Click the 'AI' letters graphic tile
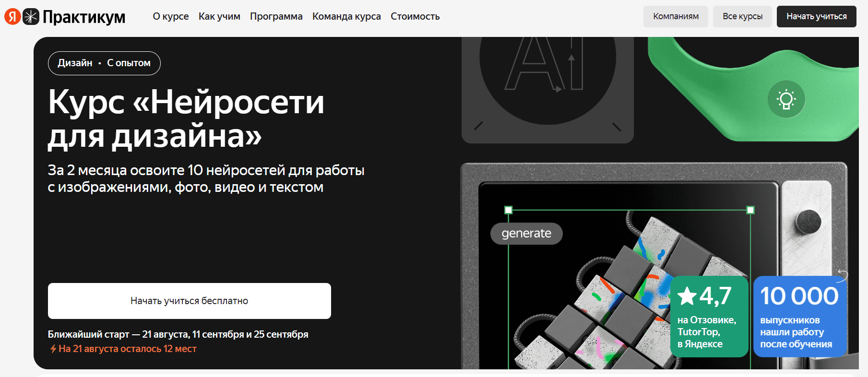The width and height of the screenshot is (868, 377). tap(547, 90)
